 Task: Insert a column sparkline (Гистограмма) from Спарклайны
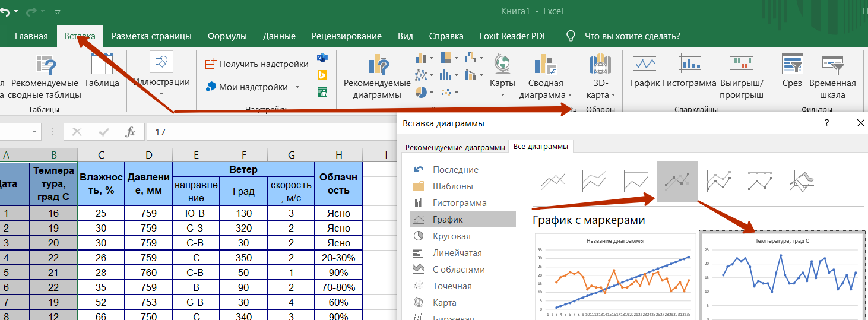point(690,71)
